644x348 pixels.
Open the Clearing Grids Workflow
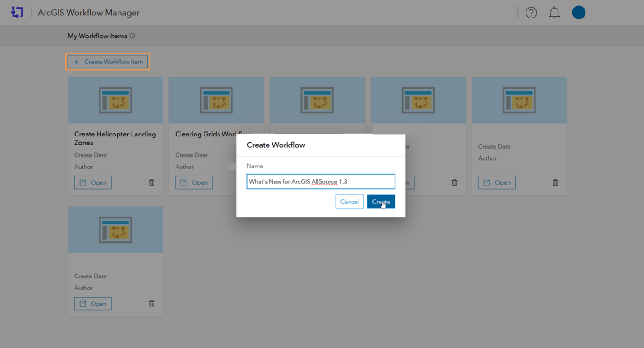tap(194, 182)
